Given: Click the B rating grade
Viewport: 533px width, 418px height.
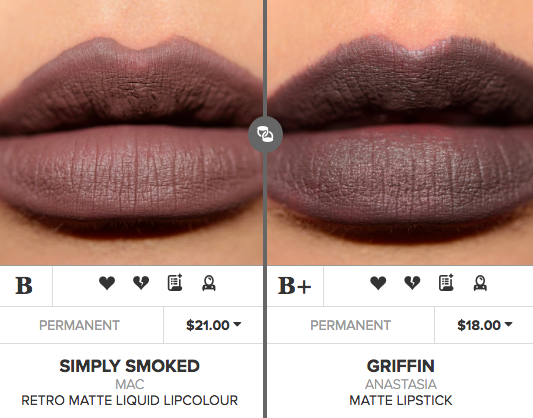Looking at the screenshot, I should 24,285.
